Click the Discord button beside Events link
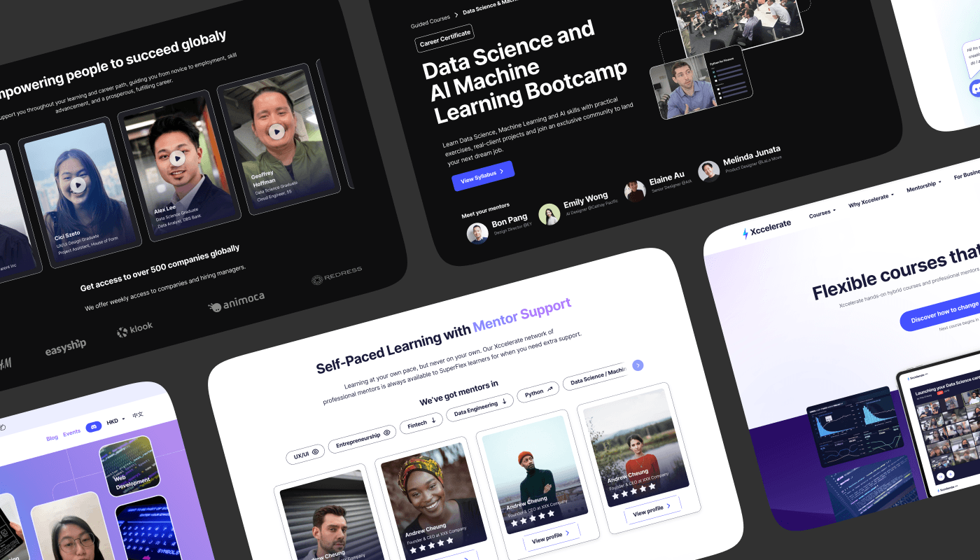Screen dimensions: 980x560 (x=93, y=427)
